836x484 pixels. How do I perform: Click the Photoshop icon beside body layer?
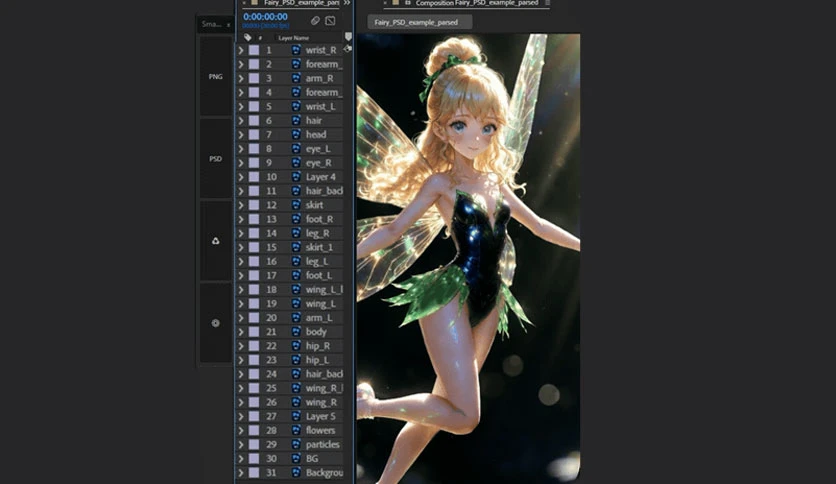click(296, 332)
